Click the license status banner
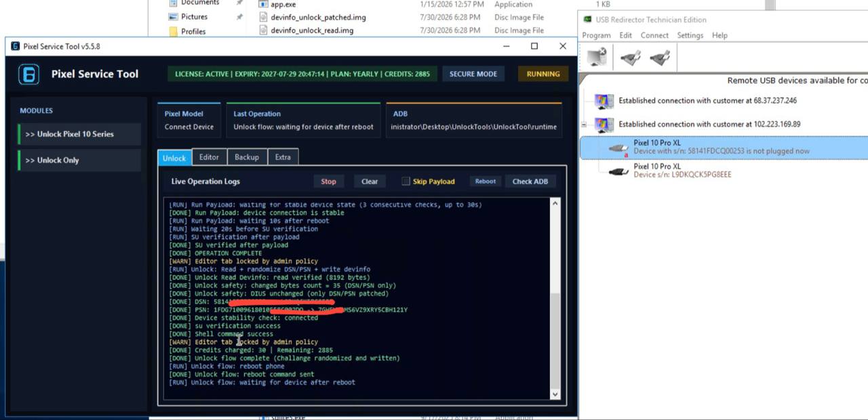The image size is (868, 420). 302,74
